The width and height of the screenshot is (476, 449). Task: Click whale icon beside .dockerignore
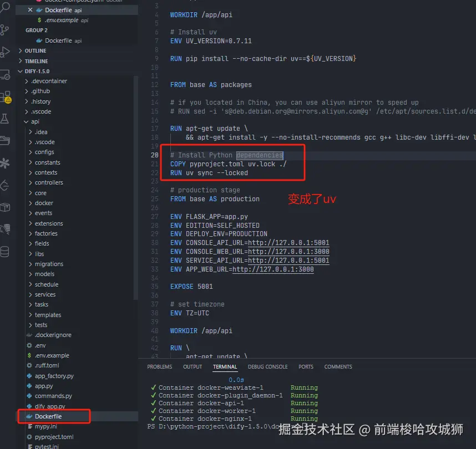29,335
